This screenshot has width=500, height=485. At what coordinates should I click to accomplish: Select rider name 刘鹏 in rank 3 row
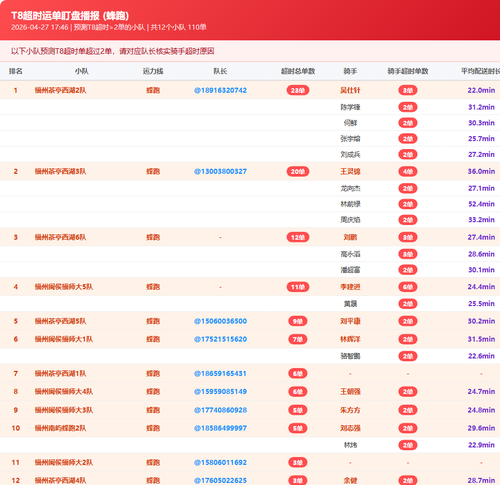[350, 237]
